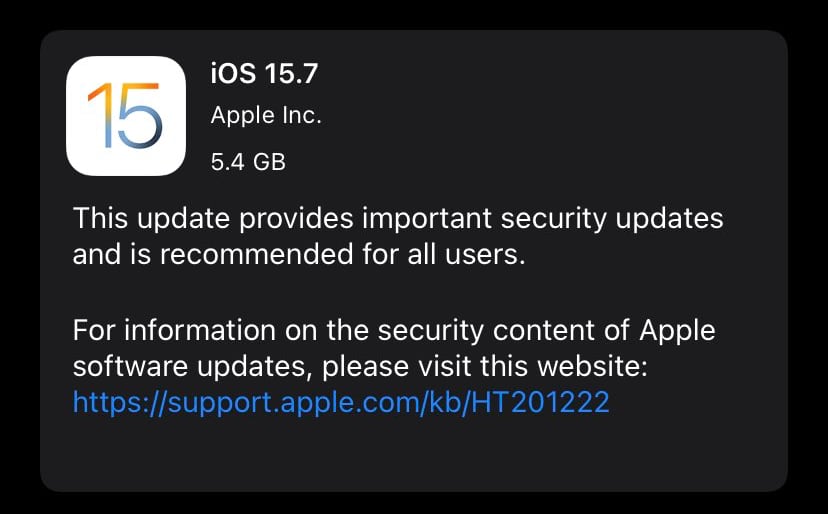Tap the 'iOS' text in the title

coord(233,73)
